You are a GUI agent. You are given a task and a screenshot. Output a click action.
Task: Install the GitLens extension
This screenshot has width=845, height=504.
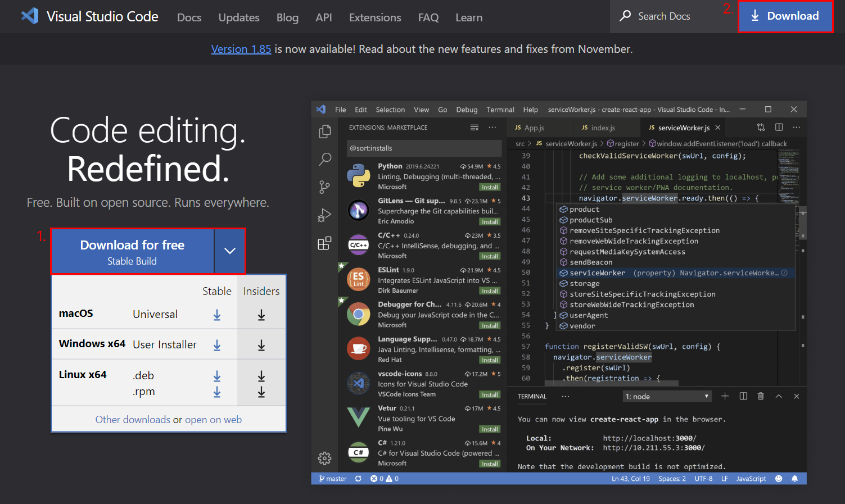click(490, 222)
